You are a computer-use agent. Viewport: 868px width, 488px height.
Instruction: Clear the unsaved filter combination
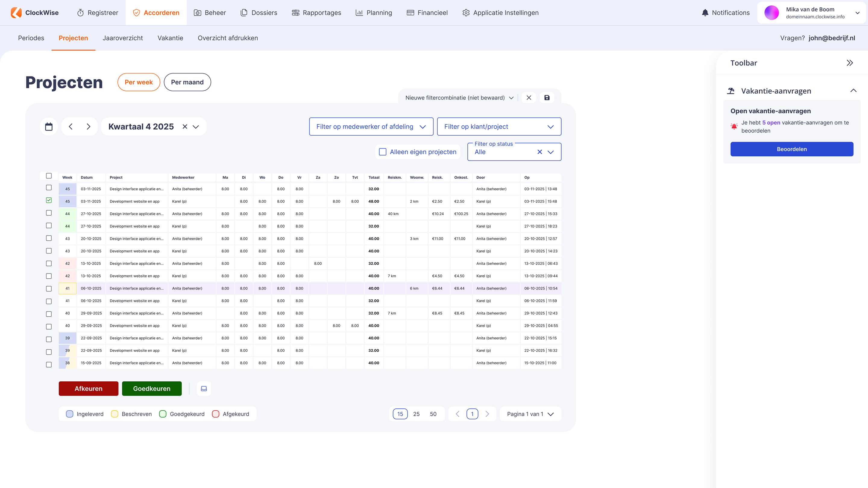click(529, 98)
